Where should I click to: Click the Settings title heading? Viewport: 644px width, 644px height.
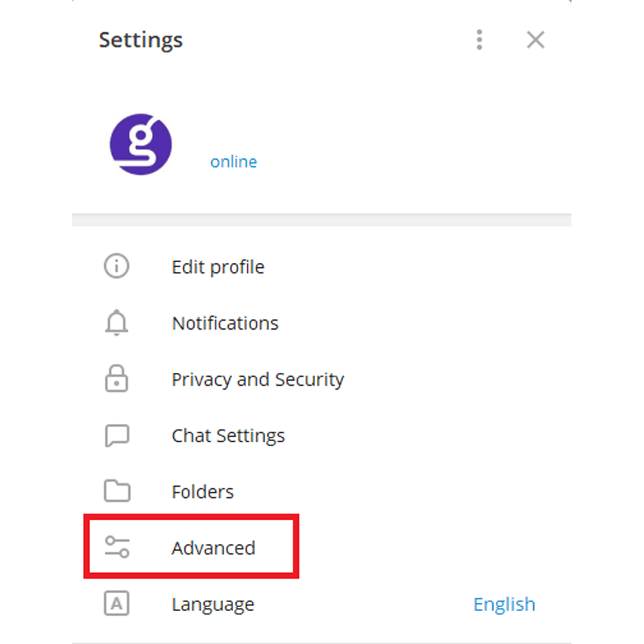(x=141, y=40)
